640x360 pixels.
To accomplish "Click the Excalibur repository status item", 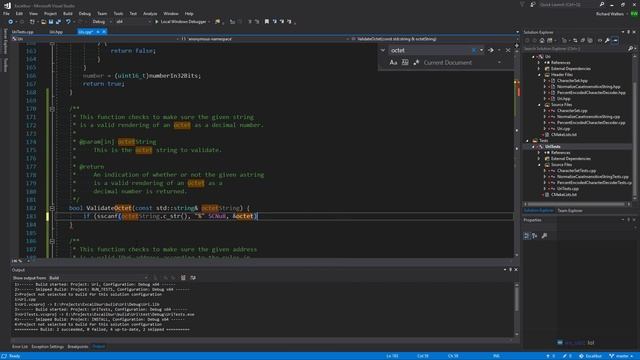I will tap(590, 356).
